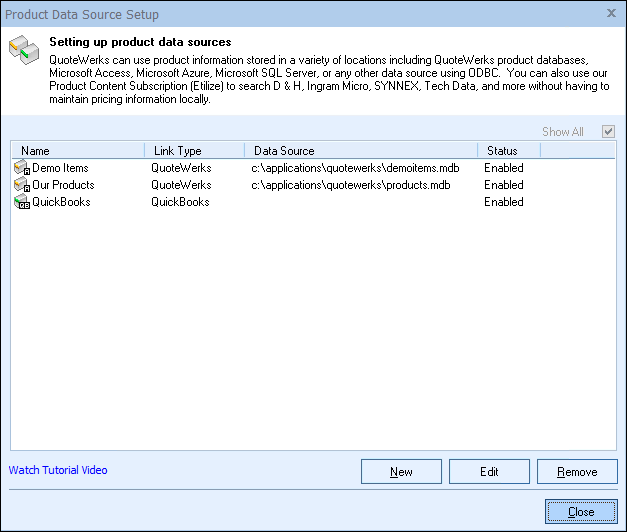Screen dimensions: 627x532
Task: Close the dialog with title bar X
Action: click(x=611, y=13)
